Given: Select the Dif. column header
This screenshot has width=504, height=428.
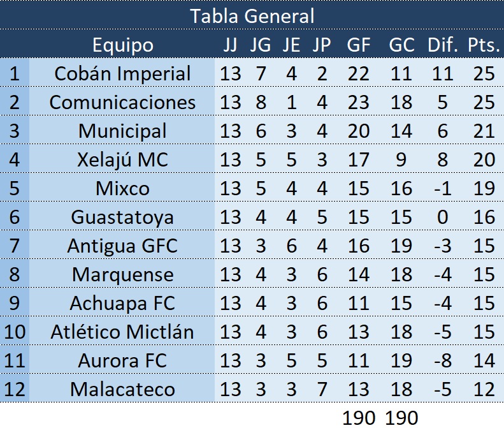Looking at the screenshot, I should click(x=442, y=45).
